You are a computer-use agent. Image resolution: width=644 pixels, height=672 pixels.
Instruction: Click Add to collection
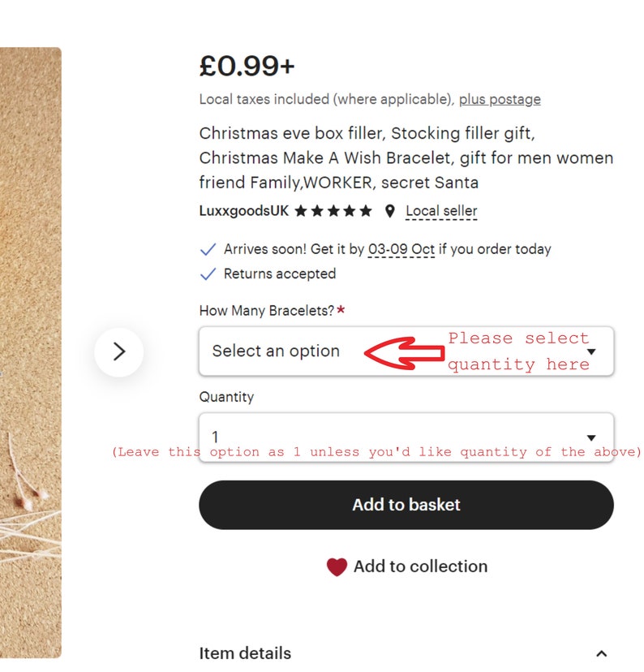tap(420, 566)
